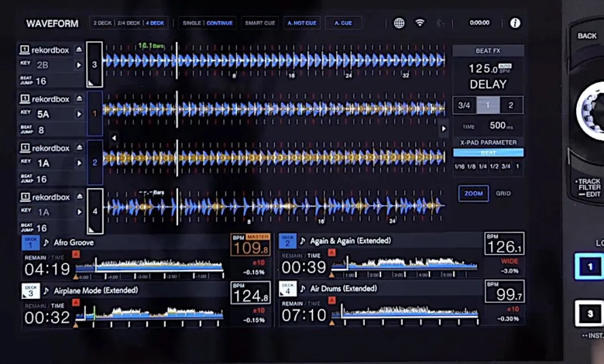This screenshot has height=364, width=604.
Task: Eject track from deck 4 waveform row
Action: click(79, 197)
